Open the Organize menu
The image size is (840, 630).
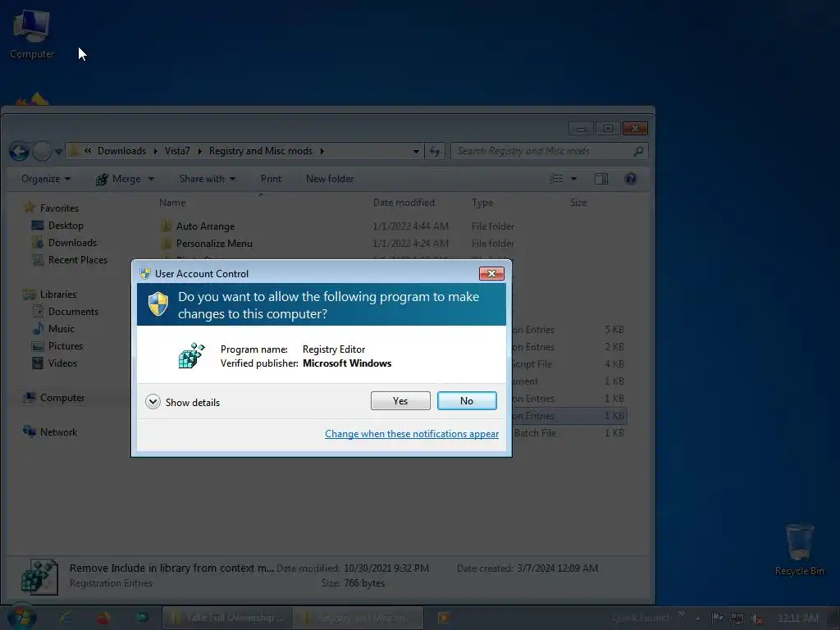click(46, 179)
